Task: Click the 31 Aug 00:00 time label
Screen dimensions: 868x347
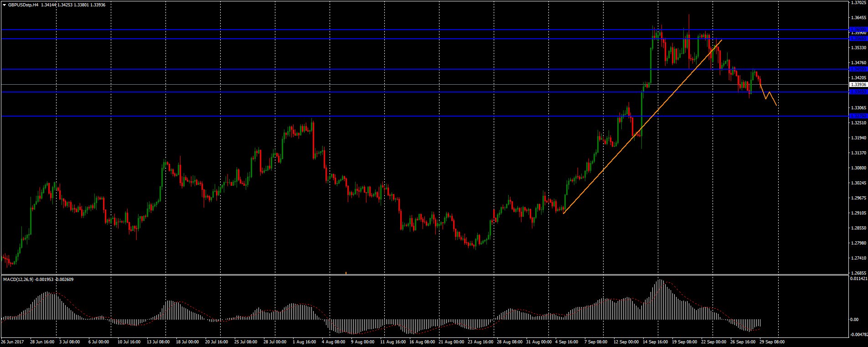Action: 538,342
